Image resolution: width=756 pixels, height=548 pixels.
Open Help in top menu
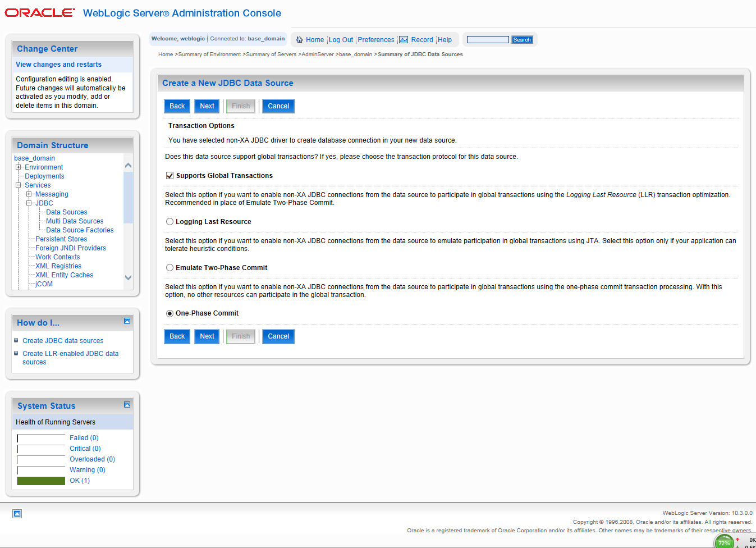tap(445, 40)
